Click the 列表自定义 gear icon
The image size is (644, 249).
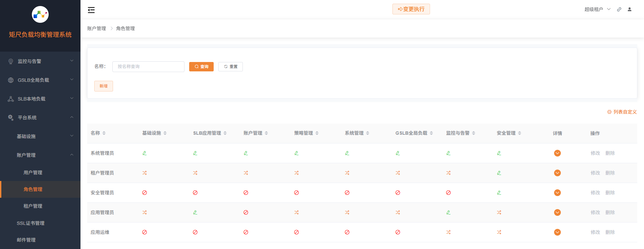point(609,112)
